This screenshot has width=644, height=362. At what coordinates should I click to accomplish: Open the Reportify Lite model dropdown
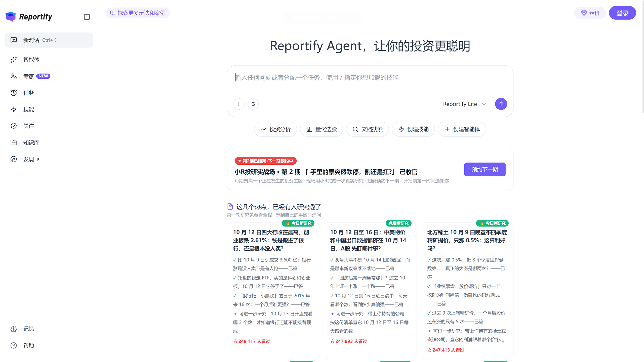coord(464,104)
